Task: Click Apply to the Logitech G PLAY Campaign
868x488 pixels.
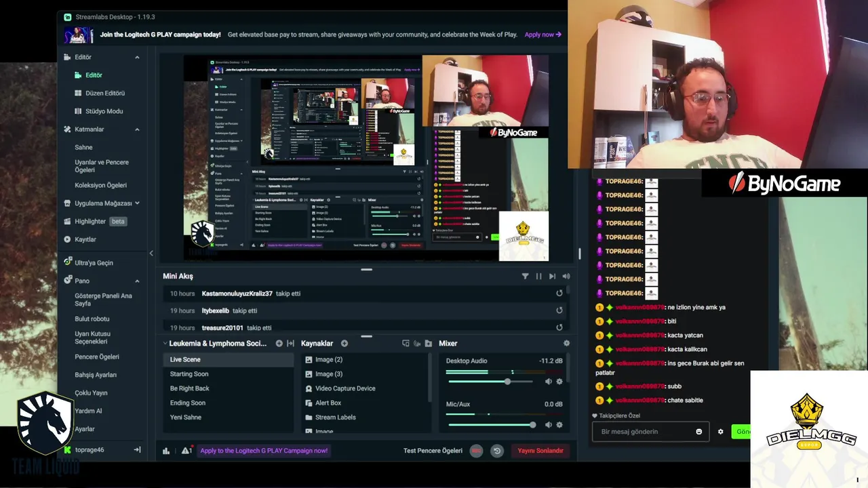Action: tap(264, 451)
